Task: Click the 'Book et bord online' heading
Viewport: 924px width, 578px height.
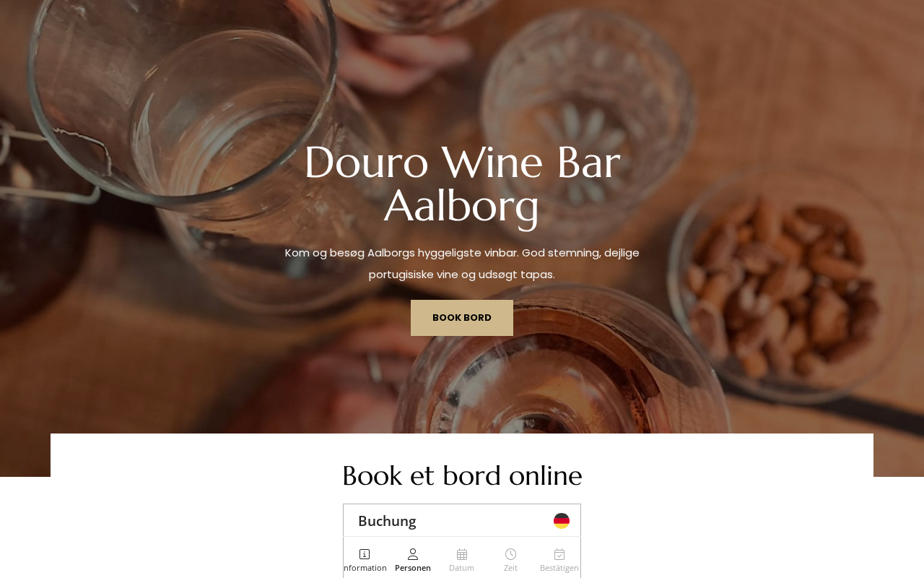Action: (462, 476)
